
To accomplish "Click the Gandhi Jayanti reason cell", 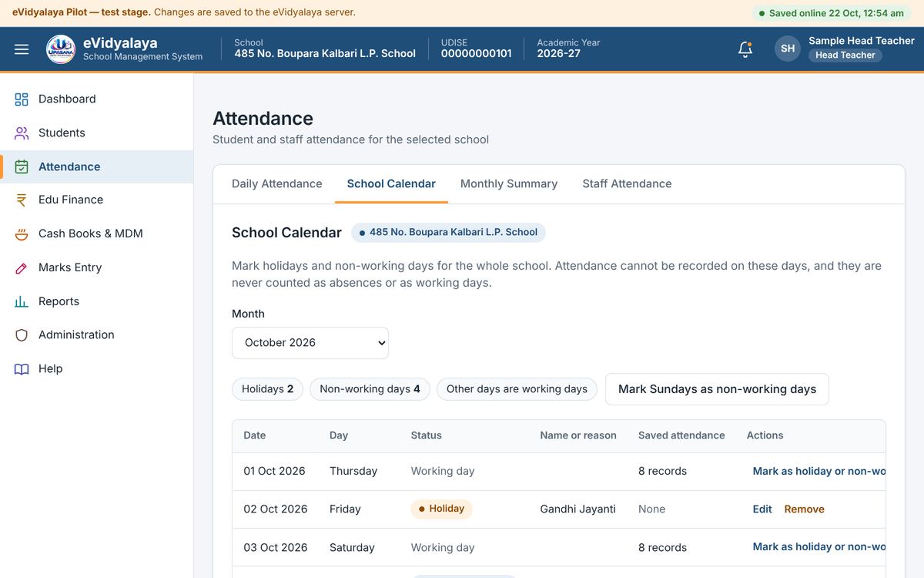I will point(577,509).
